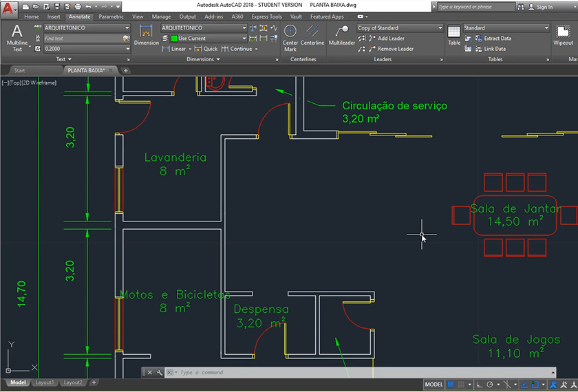This screenshot has height=392, width=578.
Task: Click the green layer color swatch
Action: point(174,39)
